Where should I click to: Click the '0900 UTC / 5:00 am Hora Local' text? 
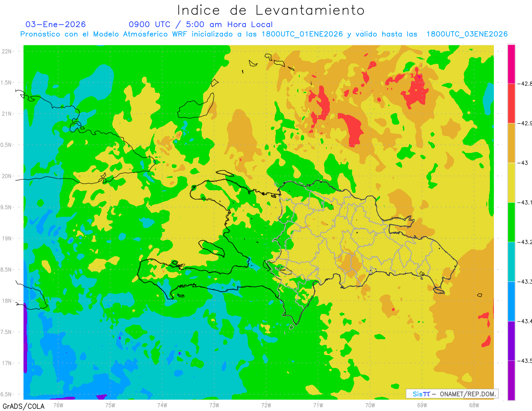(x=200, y=24)
